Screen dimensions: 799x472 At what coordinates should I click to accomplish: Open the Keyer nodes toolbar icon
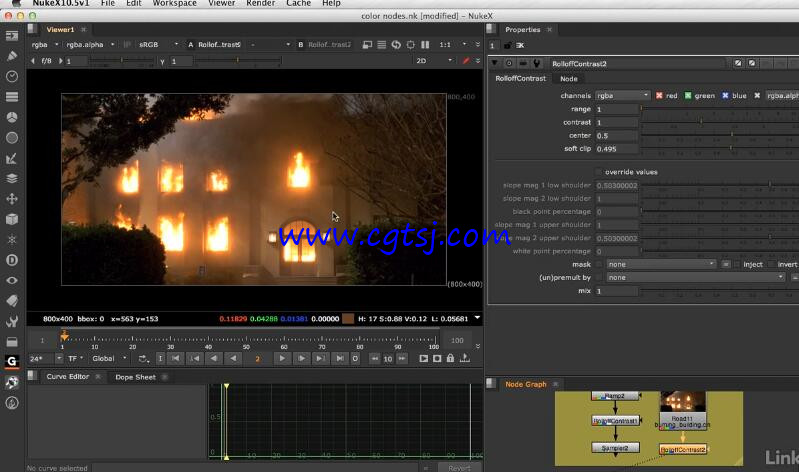tap(12, 158)
